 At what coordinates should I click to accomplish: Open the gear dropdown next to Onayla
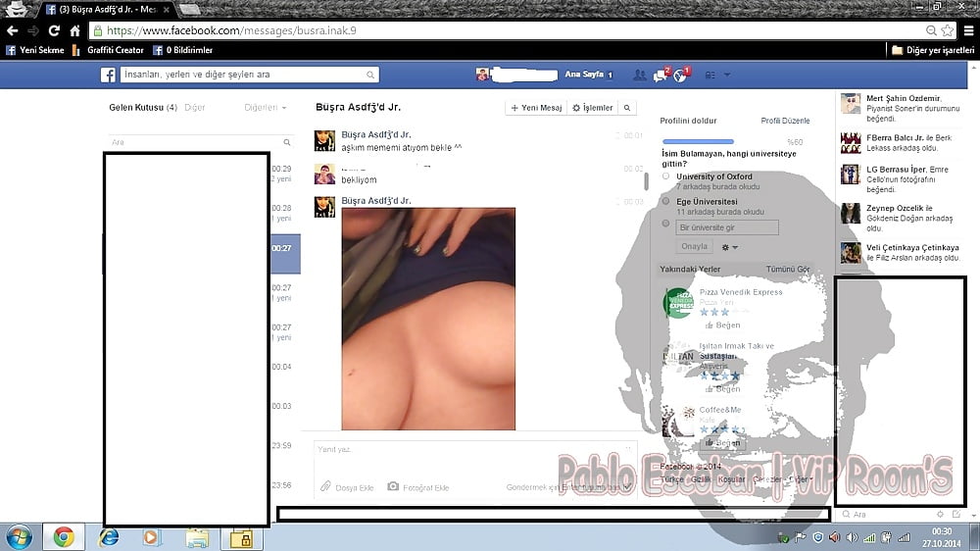click(729, 247)
